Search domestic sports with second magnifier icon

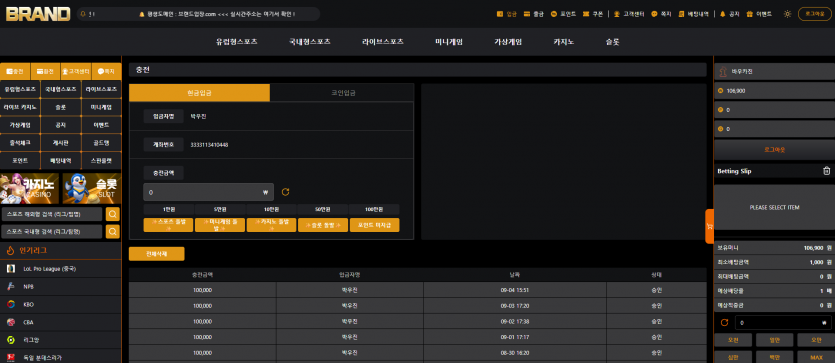(113, 232)
